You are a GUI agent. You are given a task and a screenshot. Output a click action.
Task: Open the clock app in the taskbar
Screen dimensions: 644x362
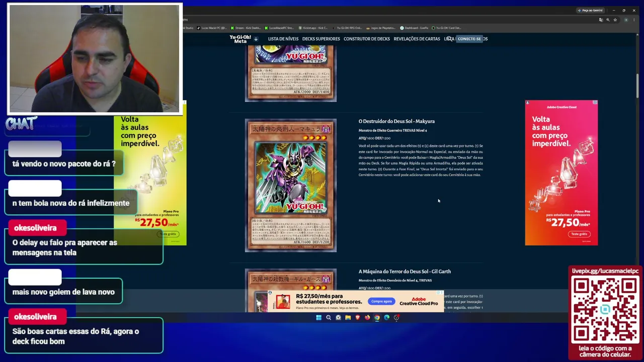[x=338, y=317]
